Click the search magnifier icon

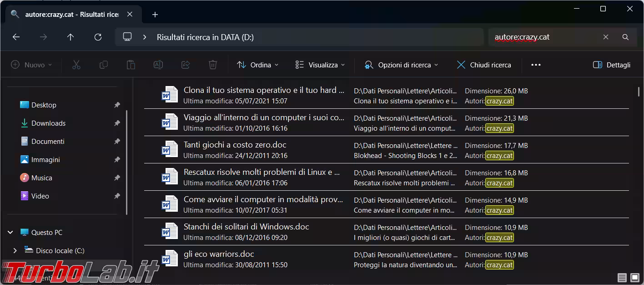[x=625, y=37]
